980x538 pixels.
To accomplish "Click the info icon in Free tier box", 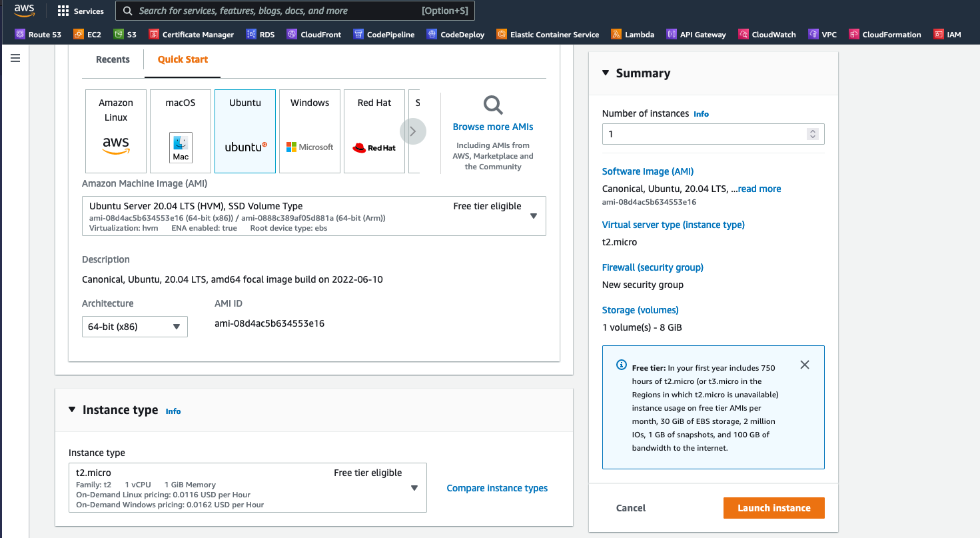I will [622, 365].
